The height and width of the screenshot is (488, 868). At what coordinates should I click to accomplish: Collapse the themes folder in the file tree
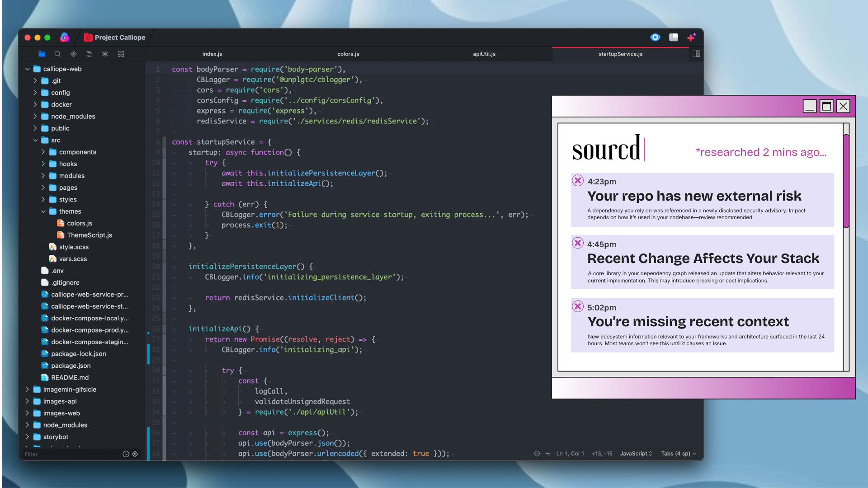[x=43, y=211]
